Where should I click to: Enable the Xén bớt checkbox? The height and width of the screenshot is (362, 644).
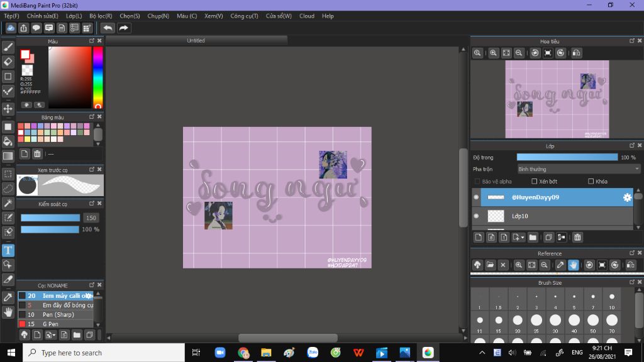click(x=535, y=182)
